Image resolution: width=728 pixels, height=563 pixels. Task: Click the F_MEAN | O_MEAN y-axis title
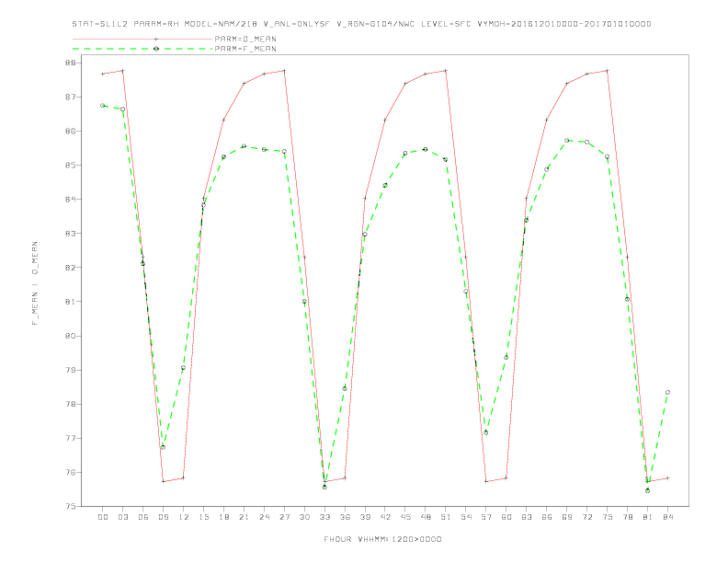35,283
